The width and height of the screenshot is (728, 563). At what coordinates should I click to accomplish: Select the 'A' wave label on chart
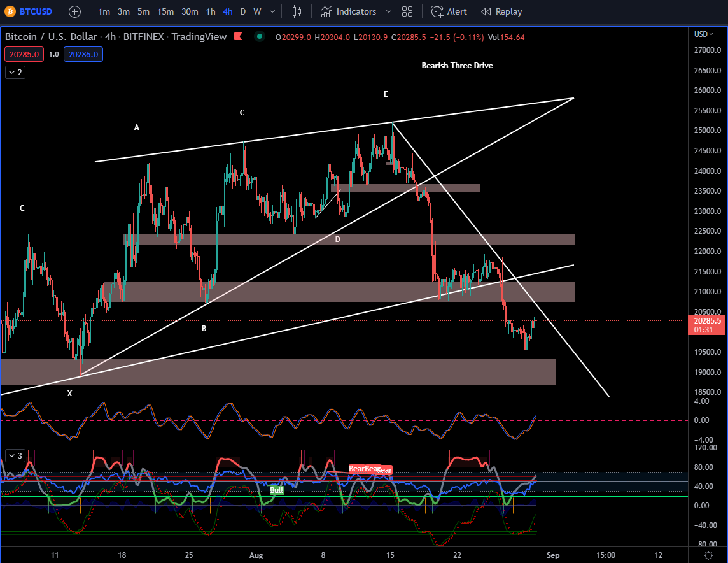136,127
